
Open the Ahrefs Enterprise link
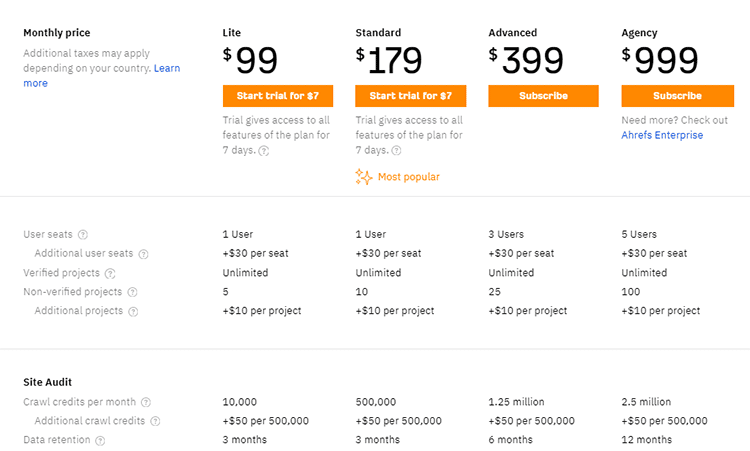[662, 135]
